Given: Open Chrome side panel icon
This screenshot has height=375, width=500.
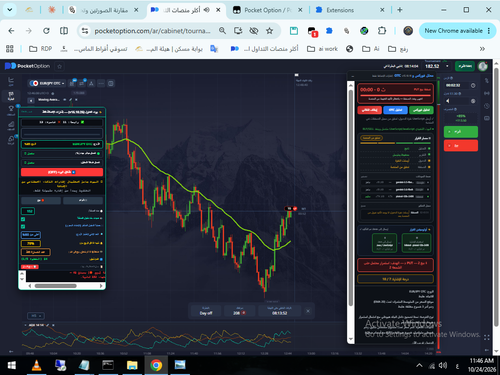Looking at the screenshot, I should (64, 31).
